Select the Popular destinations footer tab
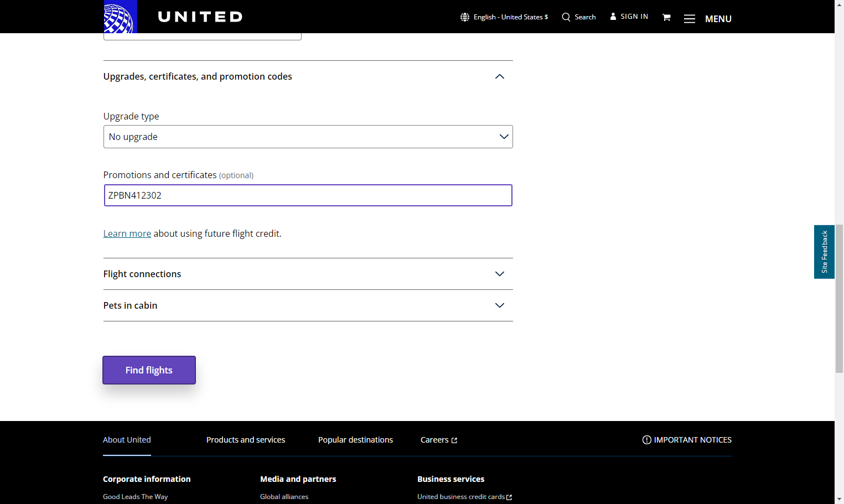 tap(355, 440)
